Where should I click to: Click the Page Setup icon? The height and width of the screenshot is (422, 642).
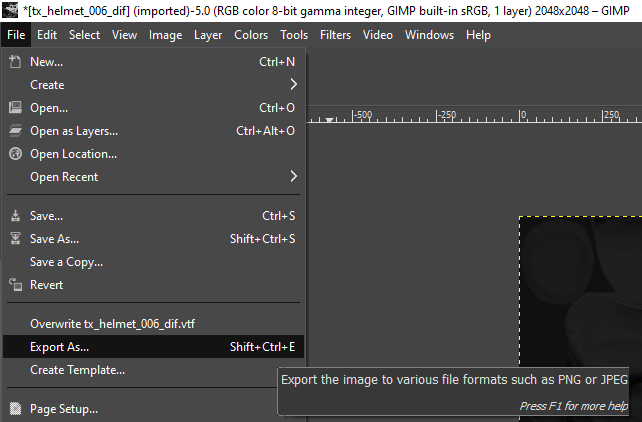pos(15,409)
